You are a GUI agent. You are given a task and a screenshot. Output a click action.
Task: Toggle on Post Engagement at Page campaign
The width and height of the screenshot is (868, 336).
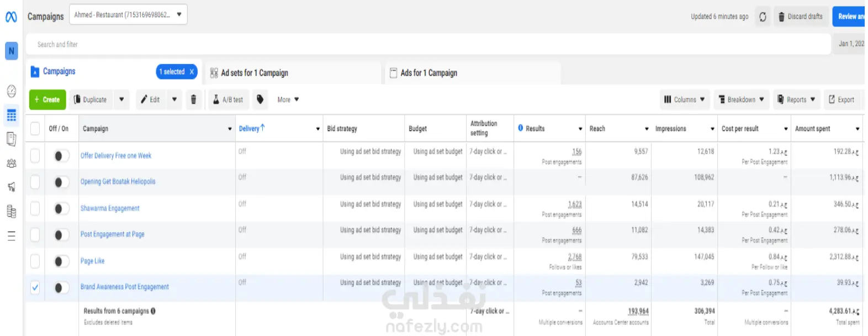(61, 235)
